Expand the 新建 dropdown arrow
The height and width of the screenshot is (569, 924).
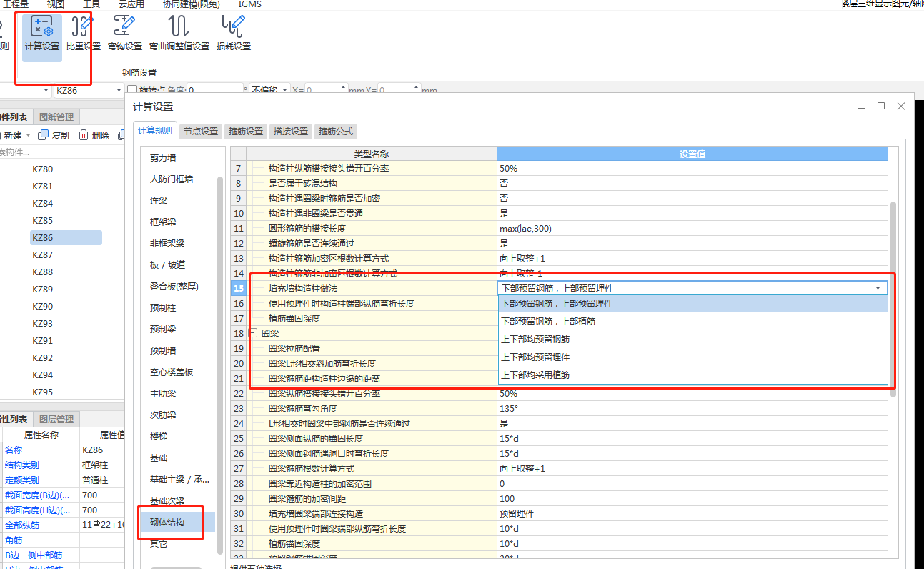click(28, 135)
